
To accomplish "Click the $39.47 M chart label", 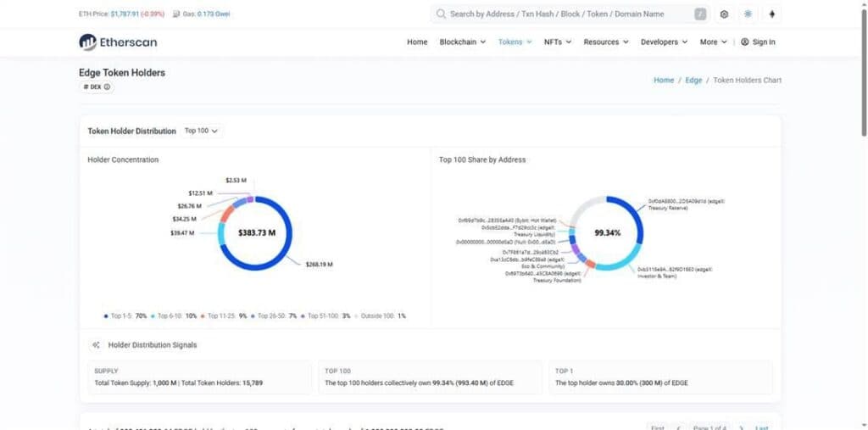I will tap(182, 233).
